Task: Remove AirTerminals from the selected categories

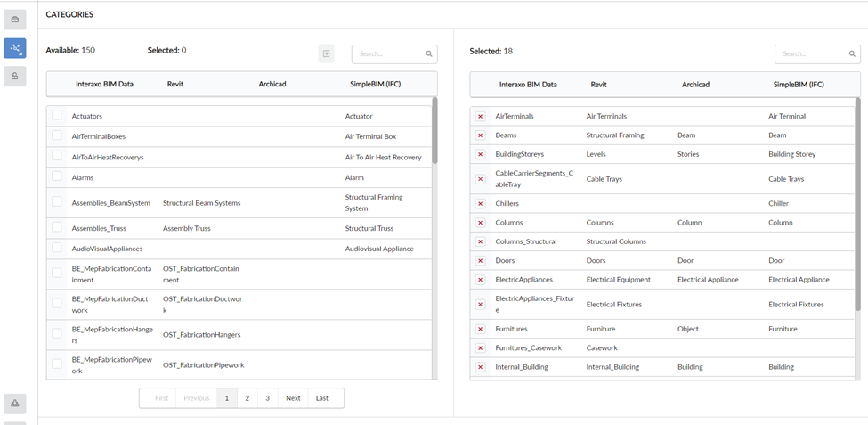Action: coord(481,117)
